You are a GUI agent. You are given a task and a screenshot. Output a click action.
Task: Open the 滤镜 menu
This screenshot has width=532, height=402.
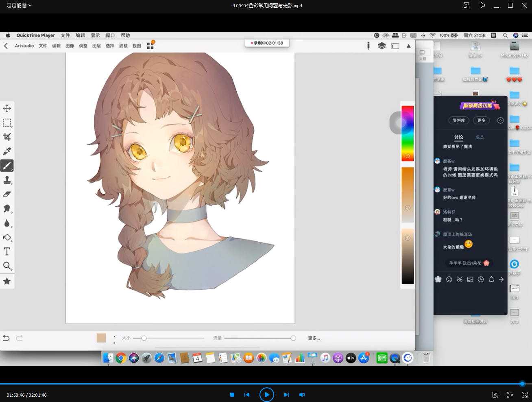tap(123, 46)
